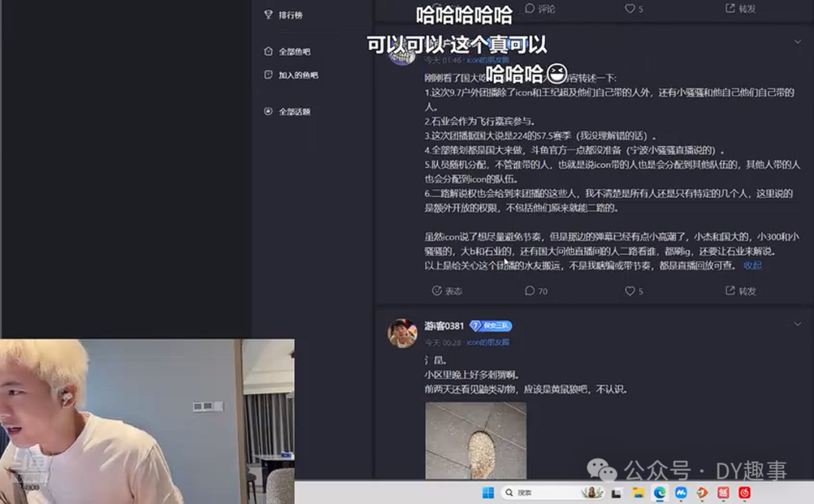Open 排行榜 trophy icon in sidebar
The width and height of the screenshot is (814, 504).
pyautogui.click(x=268, y=14)
